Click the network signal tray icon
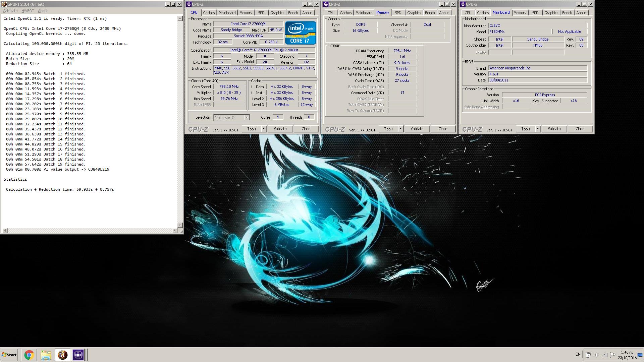The width and height of the screenshot is (644, 362). pos(604,355)
